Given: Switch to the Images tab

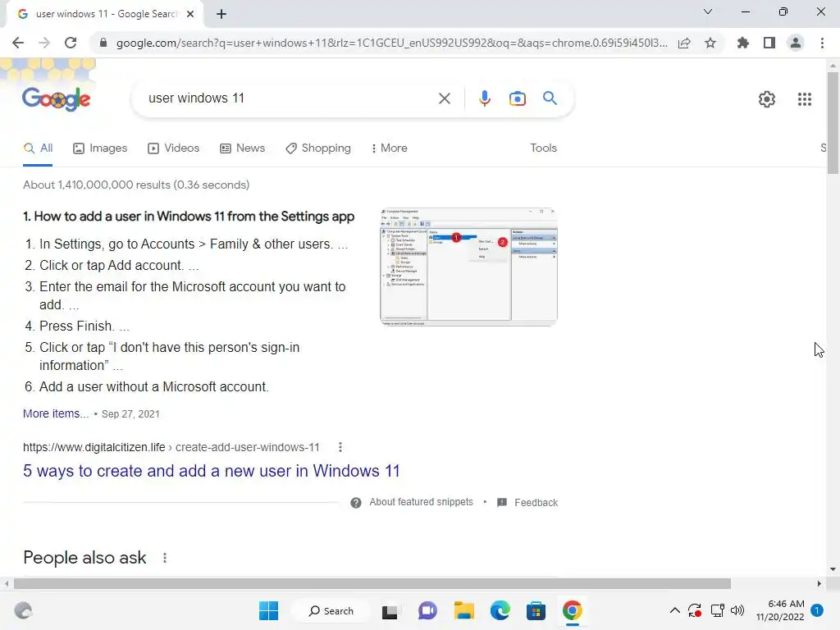Looking at the screenshot, I should click(100, 148).
